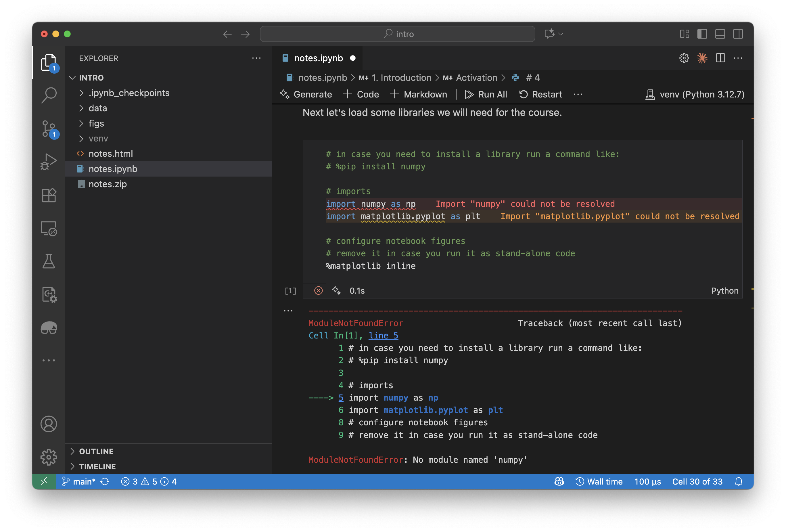Open the Source Control view
The image size is (786, 532).
pos(49,129)
